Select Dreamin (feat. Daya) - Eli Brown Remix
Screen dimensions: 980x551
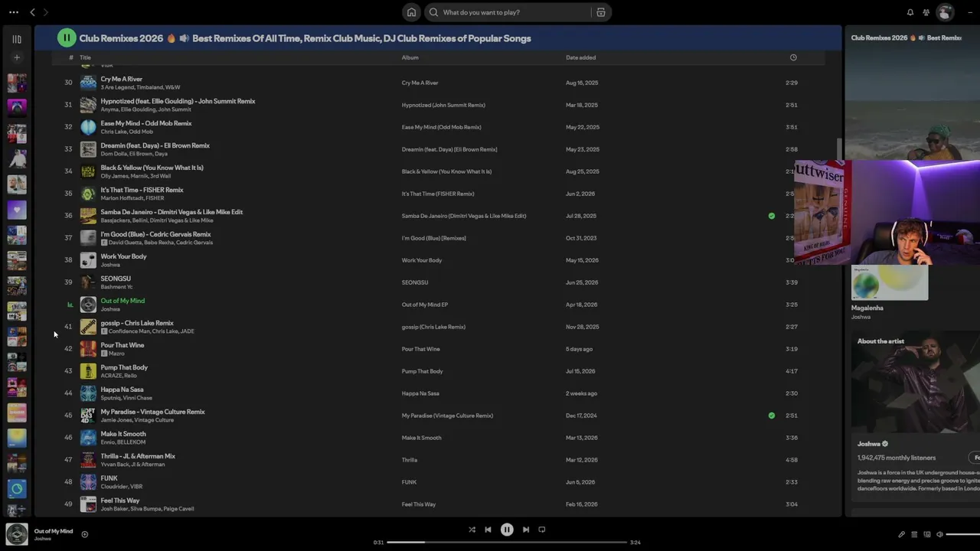(155, 145)
